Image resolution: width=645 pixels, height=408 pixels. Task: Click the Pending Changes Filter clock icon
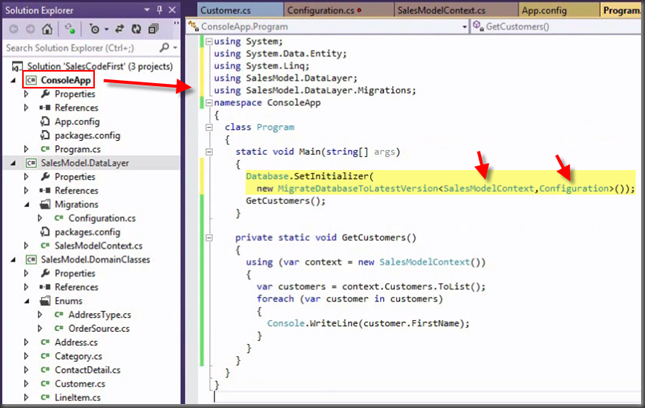click(95, 29)
